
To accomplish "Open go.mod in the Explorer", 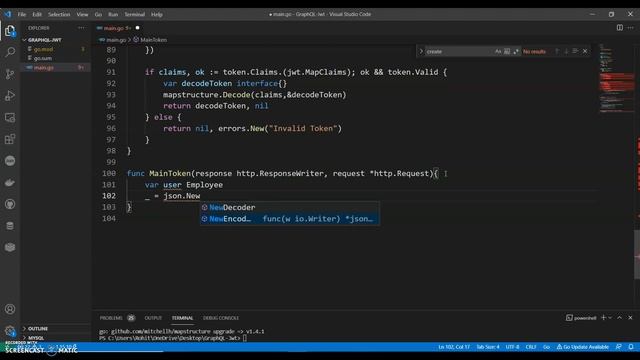I will (x=43, y=49).
